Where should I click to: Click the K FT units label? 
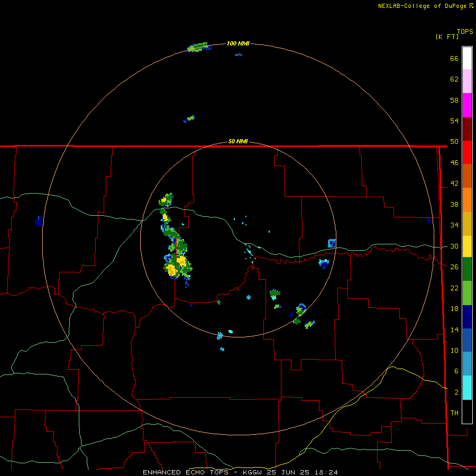(x=447, y=36)
